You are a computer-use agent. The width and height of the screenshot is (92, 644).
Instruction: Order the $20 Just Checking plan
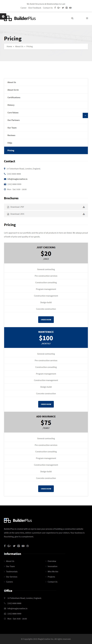[x=46, y=319]
